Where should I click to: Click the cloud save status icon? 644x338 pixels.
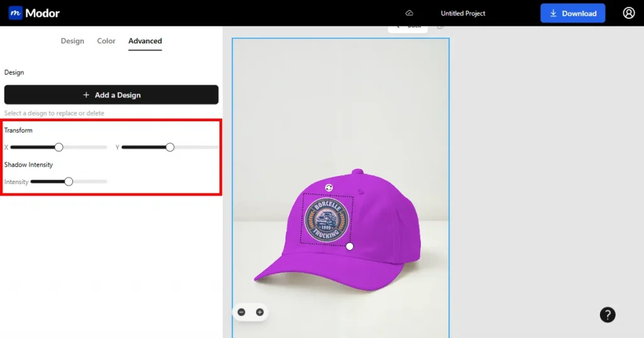tap(409, 13)
